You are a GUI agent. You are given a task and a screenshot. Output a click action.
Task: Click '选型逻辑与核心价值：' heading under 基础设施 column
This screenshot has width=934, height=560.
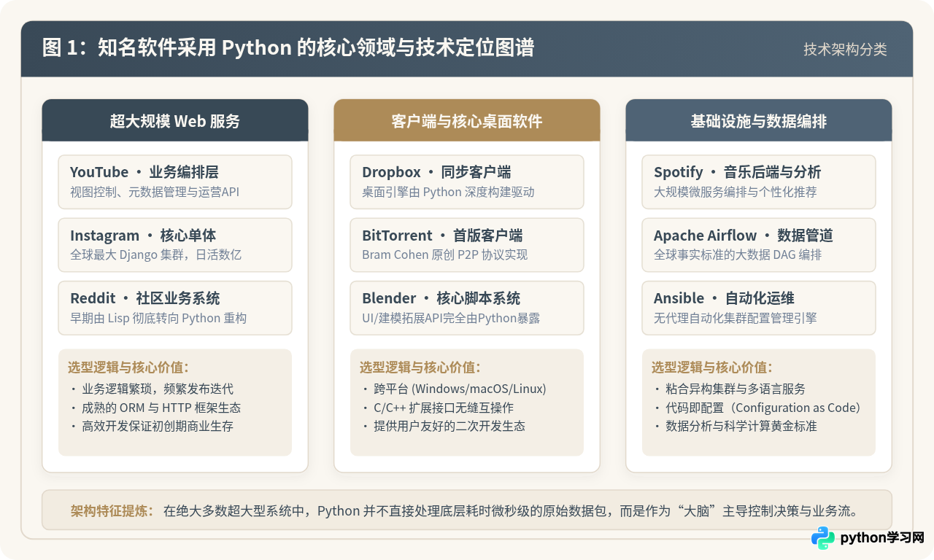click(x=712, y=367)
